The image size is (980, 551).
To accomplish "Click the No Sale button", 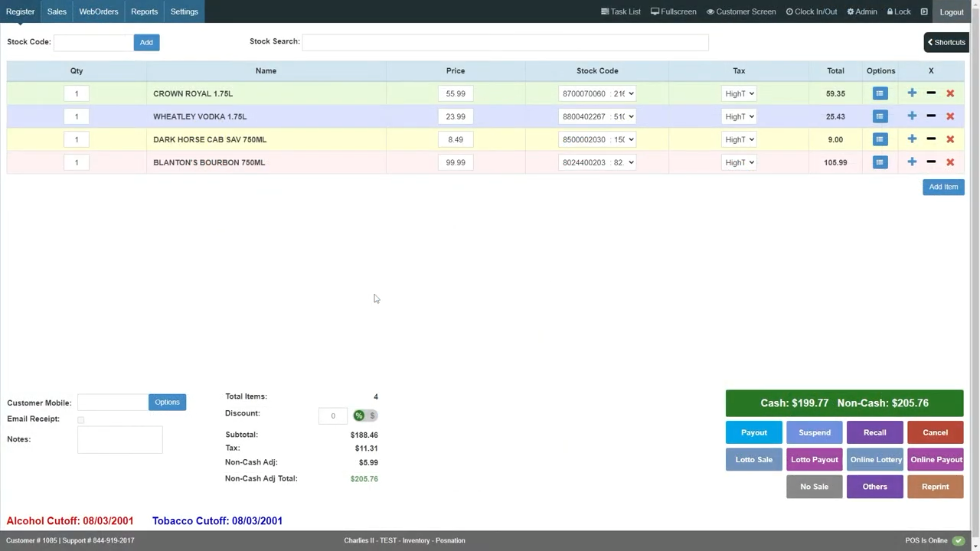I will click(x=815, y=487).
